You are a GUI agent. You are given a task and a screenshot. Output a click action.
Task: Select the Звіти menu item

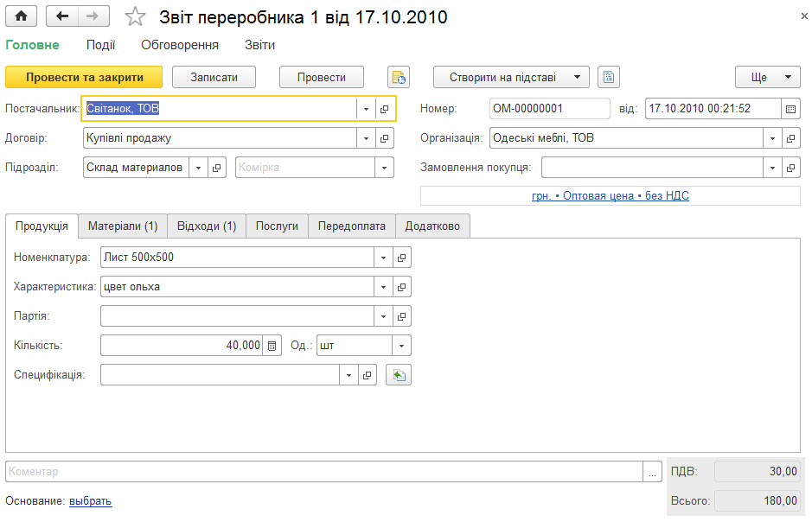(x=260, y=45)
